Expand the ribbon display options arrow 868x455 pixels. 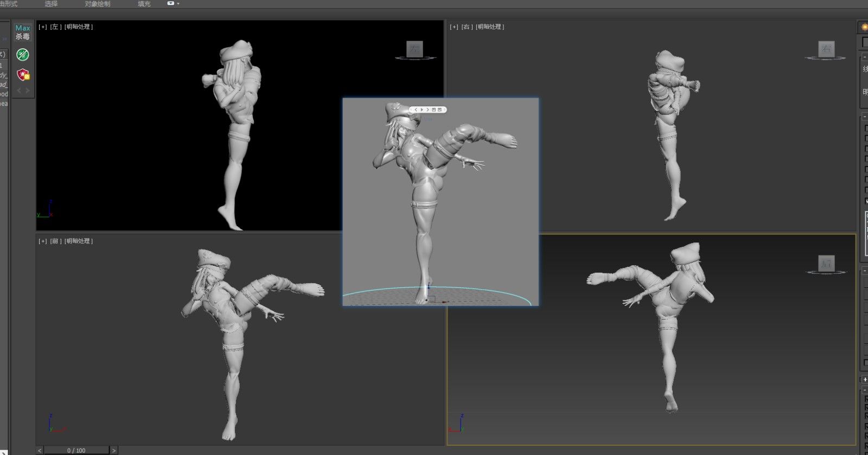pos(178,4)
